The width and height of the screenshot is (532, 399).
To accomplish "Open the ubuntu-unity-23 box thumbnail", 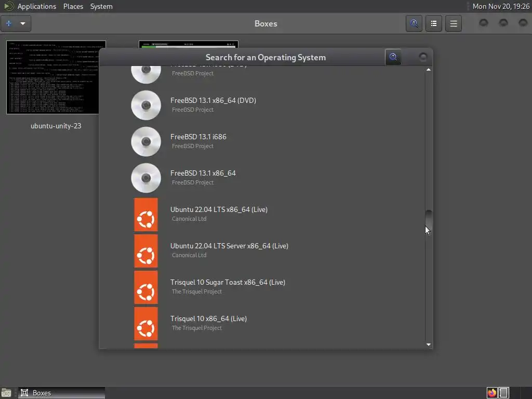I will (x=56, y=77).
